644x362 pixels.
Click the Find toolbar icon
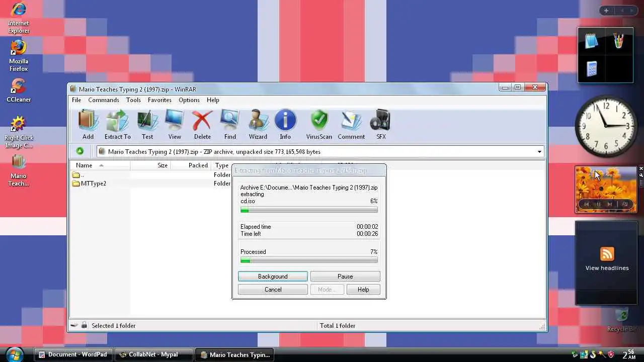pyautogui.click(x=230, y=124)
